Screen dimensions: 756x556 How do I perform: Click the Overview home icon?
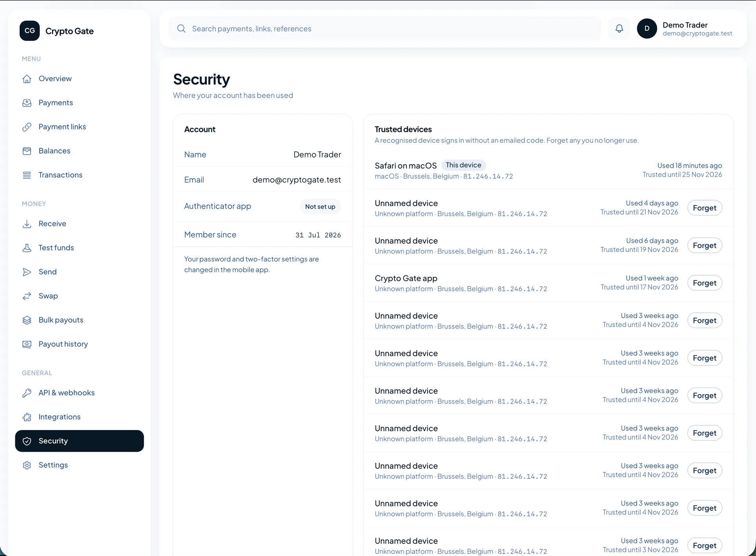(x=27, y=79)
